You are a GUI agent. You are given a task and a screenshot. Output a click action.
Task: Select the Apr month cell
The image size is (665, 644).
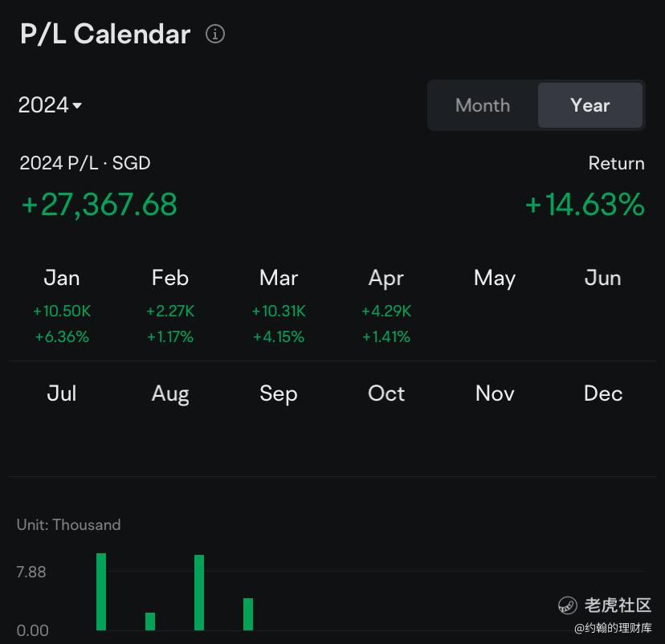tap(386, 305)
